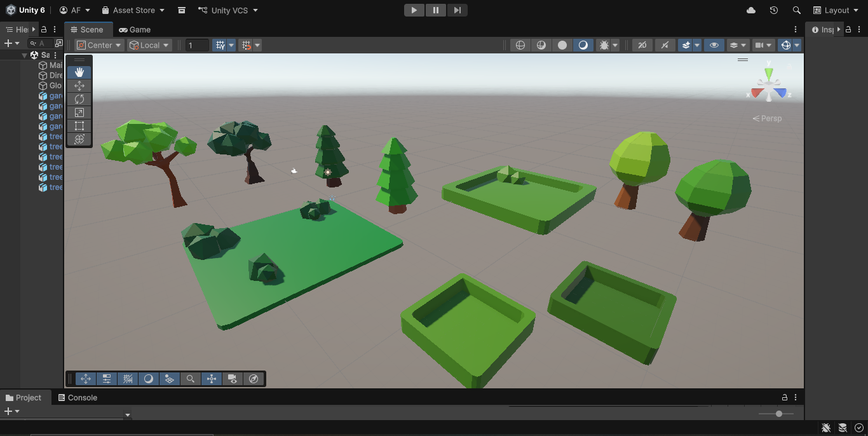Click the status bar database cache icon
This screenshot has width=868, height=436.
coord(843,428)
